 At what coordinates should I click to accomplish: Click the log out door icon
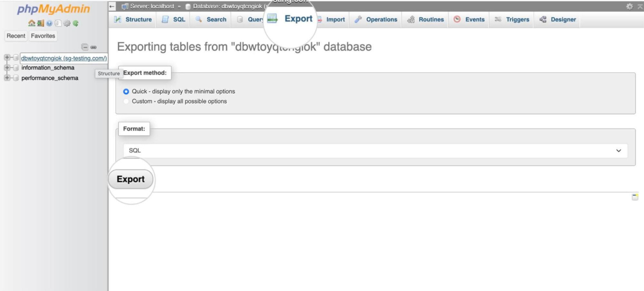[x=40, y=23]
